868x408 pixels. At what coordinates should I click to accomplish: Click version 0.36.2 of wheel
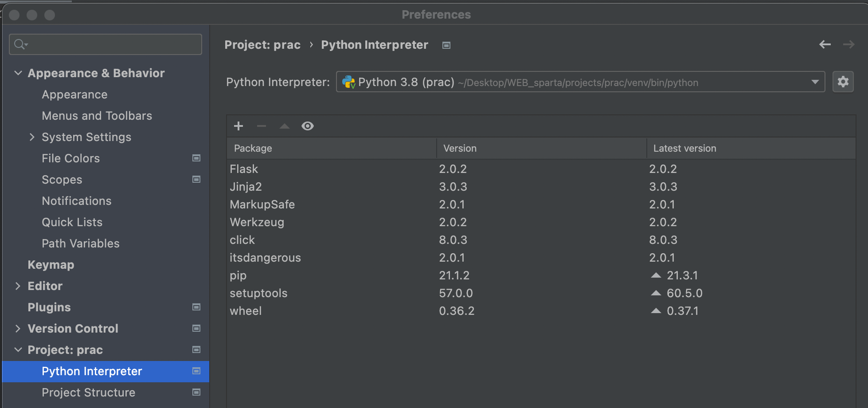click(457, 311)
